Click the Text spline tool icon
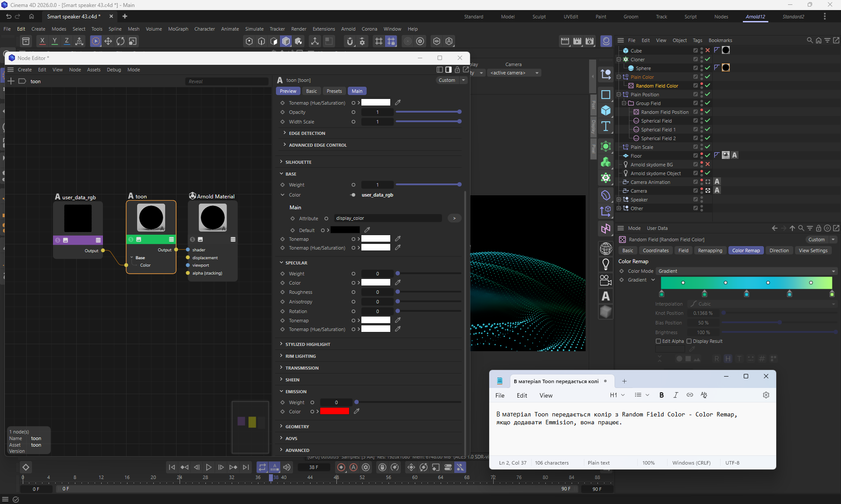The image size is (841, 504). [x=606, y=127]
